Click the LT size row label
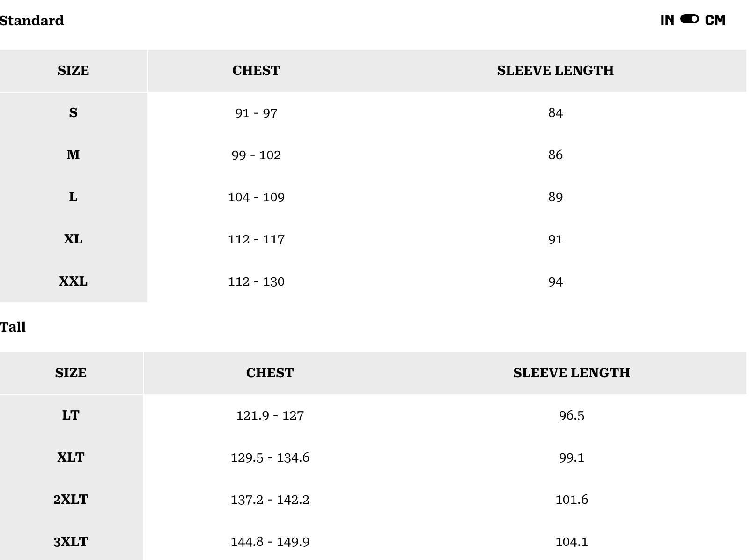 (71, 415)
